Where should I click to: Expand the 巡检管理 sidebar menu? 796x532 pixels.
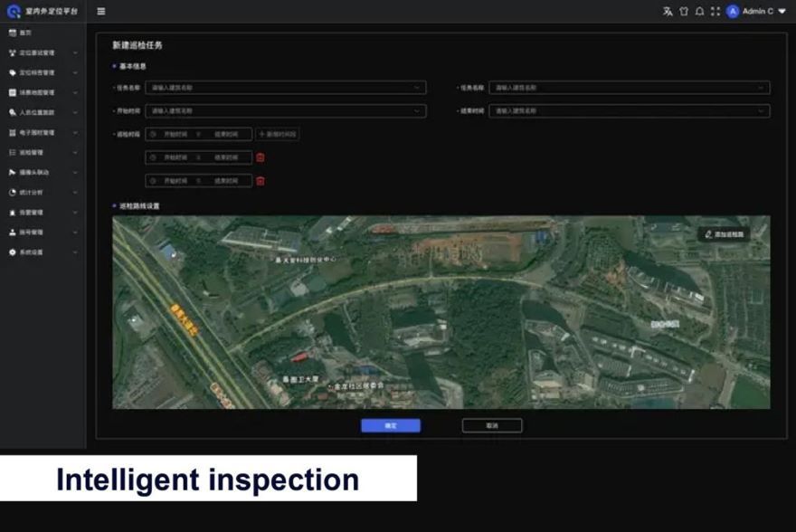pyautogui.click(x=43, y=152)
